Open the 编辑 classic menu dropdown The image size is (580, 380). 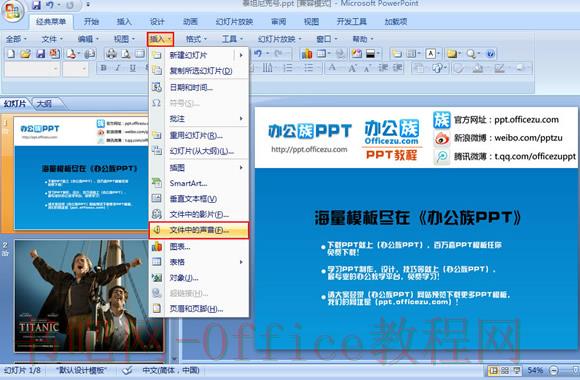click(x=88, y=39)
